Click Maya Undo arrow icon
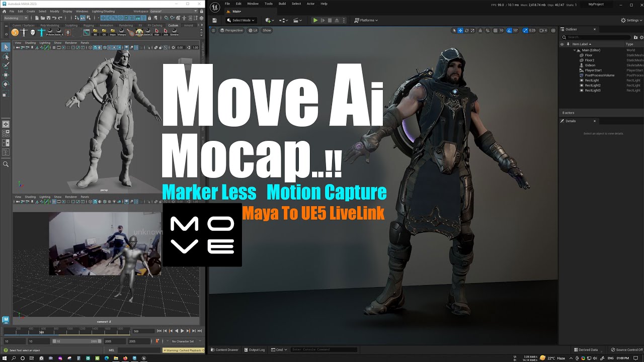 tap(54, 18)
